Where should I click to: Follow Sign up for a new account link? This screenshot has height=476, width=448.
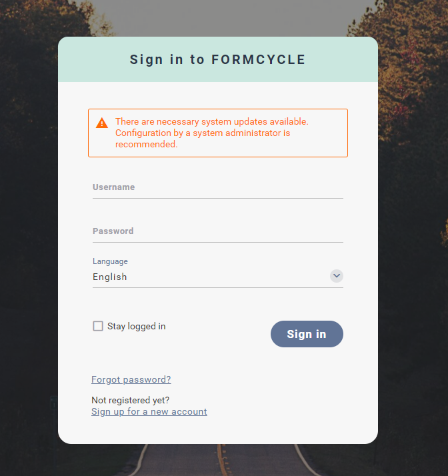pos(149,411)
